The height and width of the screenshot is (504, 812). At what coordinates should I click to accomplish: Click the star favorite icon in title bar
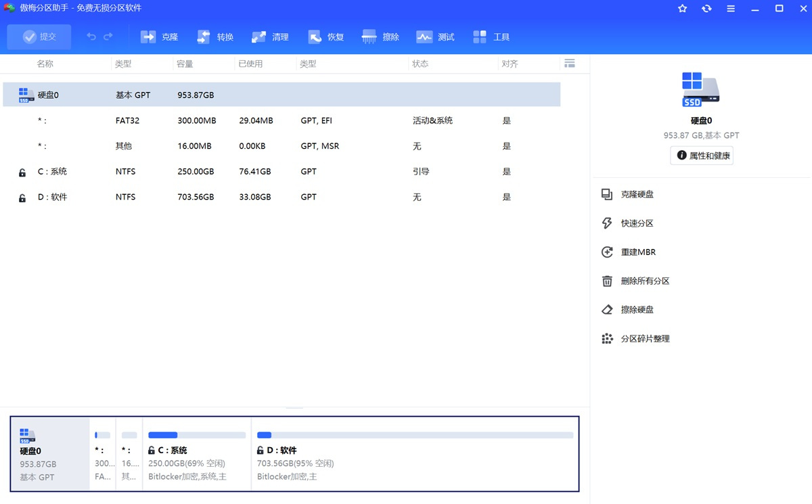(682, 9)
